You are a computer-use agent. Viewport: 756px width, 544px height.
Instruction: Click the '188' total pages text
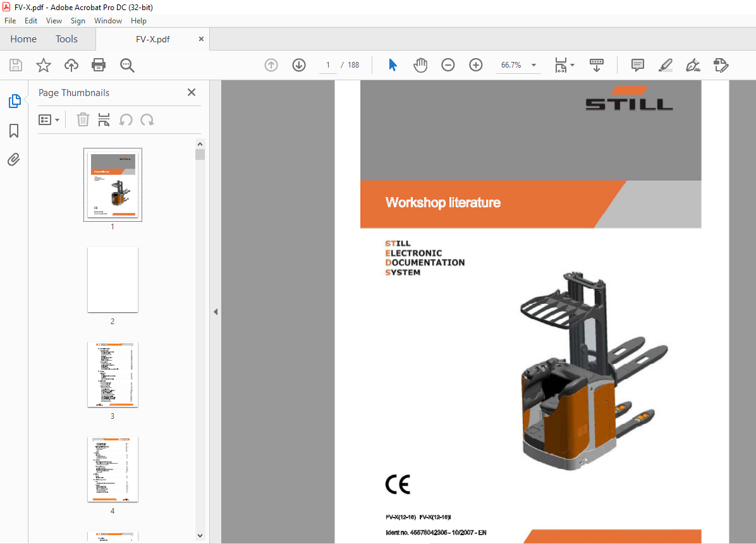coord(353,65)
